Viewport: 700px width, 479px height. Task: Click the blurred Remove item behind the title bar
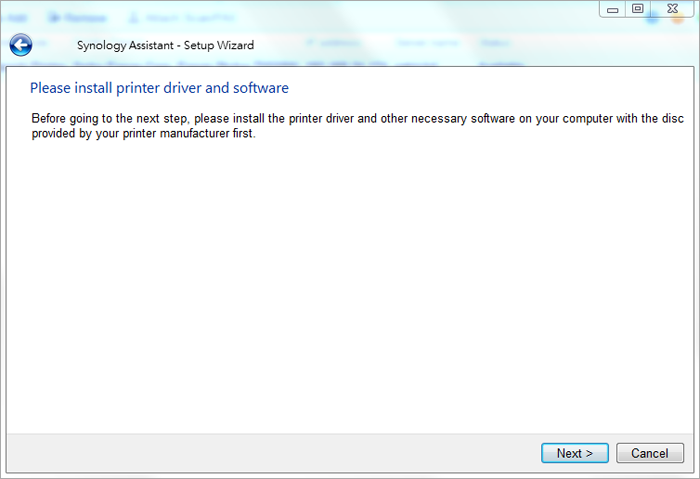tap(84, 18)
